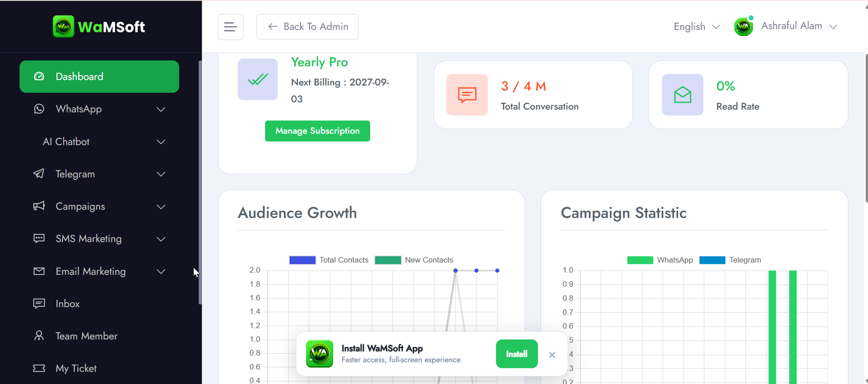This screenshot has width=868, height=384.
Task: Expand the SMS Marketing submenu chevron
Action: pyautogui.click(x=161, y=239)
